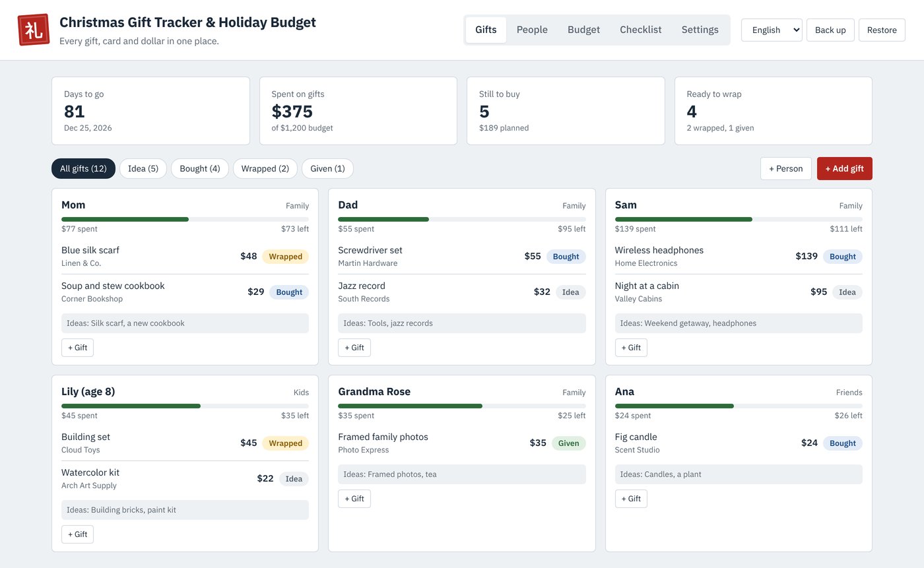The width and height of the screenshot is (924, 568).
Task: Add a gift in Ana's card
Action: 631,499
